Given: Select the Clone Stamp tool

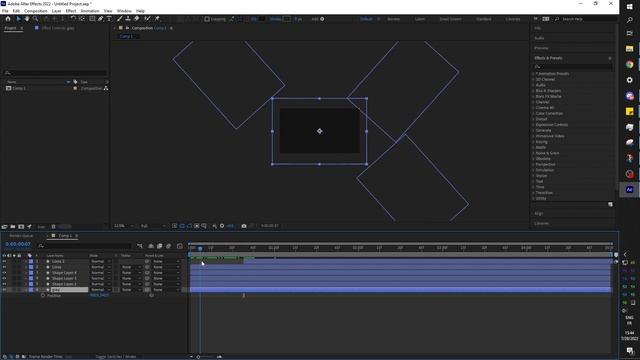Looking at the screenshot, I should 128,19.
